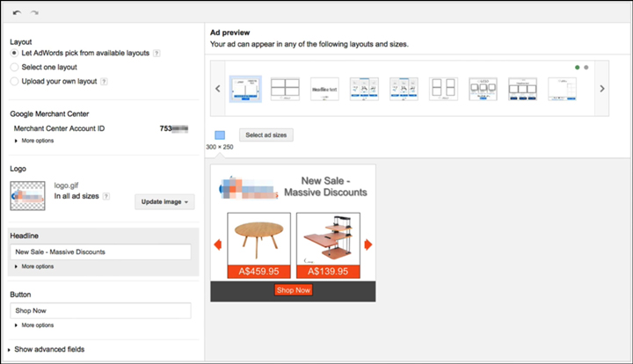The image size is (633, 364).
Task: Select 'Let AdWords pick from available layouts'
Action: [14, 54]
